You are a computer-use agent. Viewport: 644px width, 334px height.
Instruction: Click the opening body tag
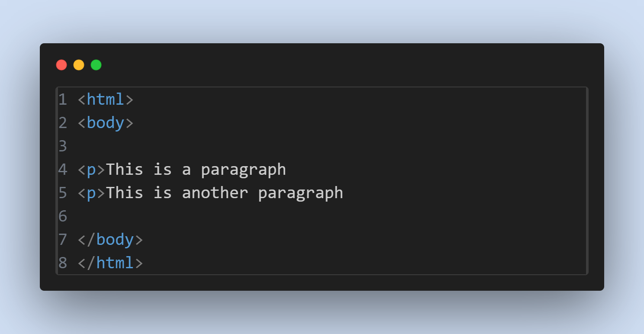[106, 123]
